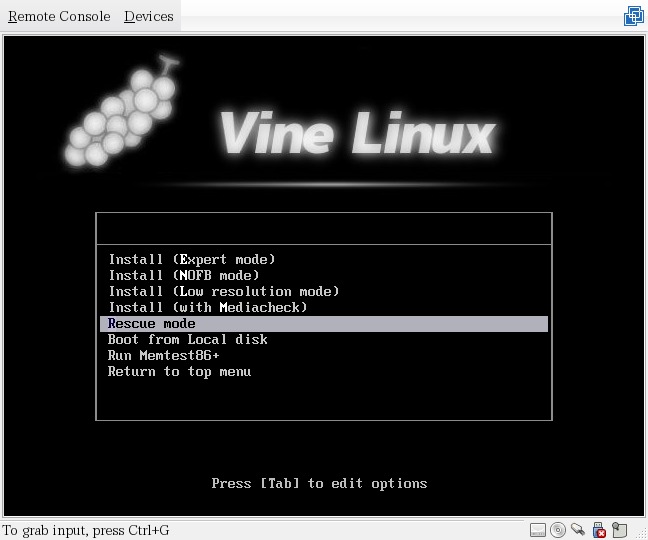Screen dimensions: 648x540
Task: Click the disconnected USB device icon
Action: tap(599, 530)
